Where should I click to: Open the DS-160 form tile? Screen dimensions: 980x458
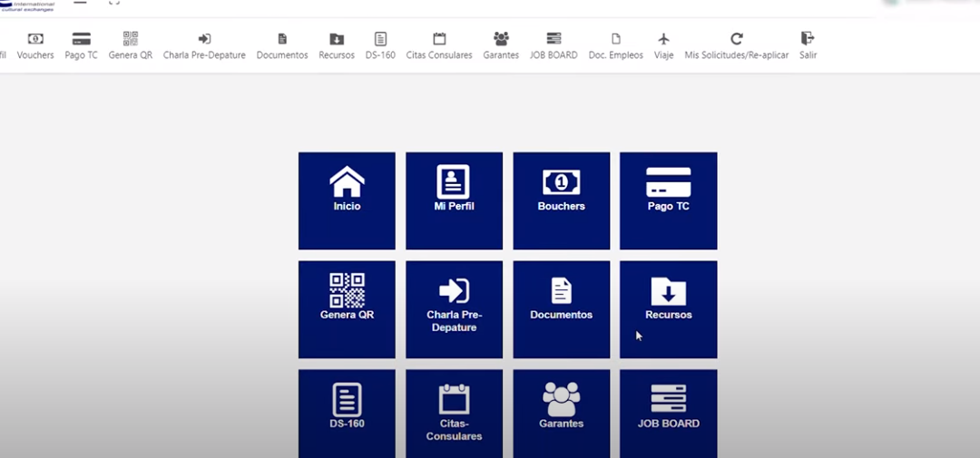(x=347, y=413)
